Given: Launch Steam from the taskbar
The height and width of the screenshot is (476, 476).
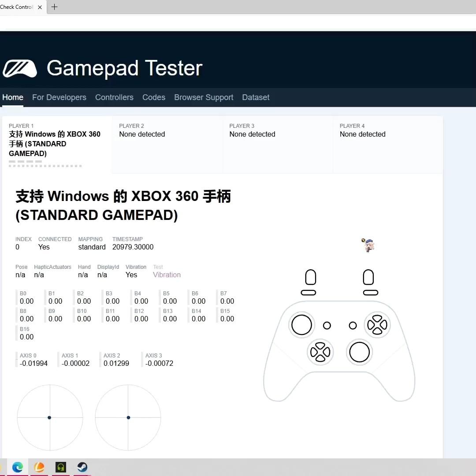Looking at the screenshot, I should (x=82, y=467).
